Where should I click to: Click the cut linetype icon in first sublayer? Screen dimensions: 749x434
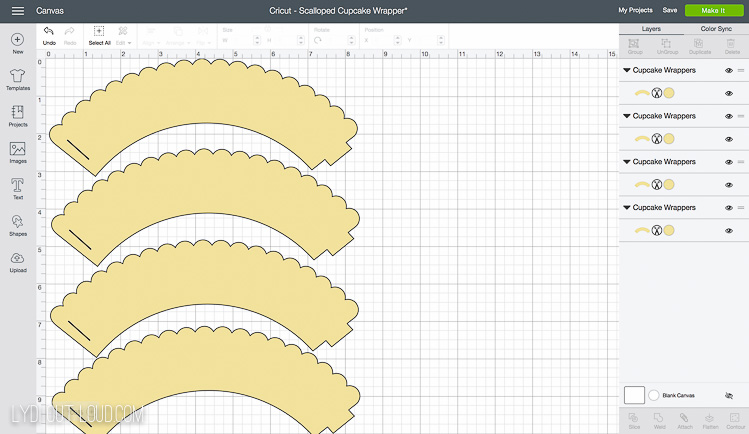click(657, 93)
